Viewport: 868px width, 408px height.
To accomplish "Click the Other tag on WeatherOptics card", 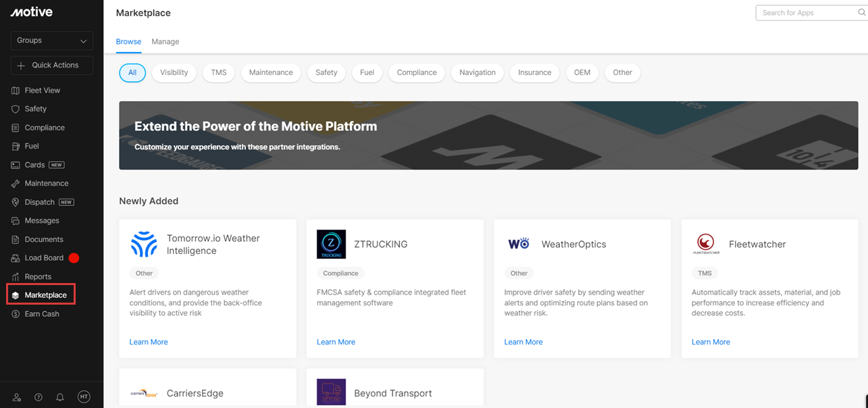I will point(519,274).
